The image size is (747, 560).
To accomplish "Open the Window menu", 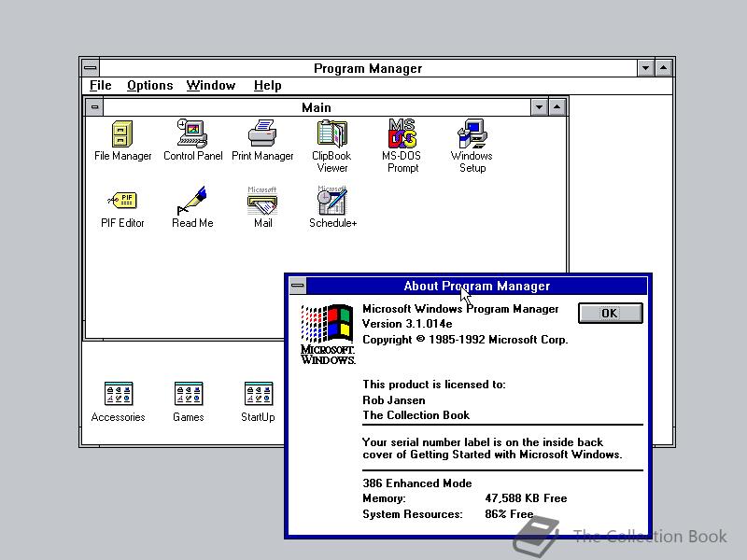I will coord(211,86).
